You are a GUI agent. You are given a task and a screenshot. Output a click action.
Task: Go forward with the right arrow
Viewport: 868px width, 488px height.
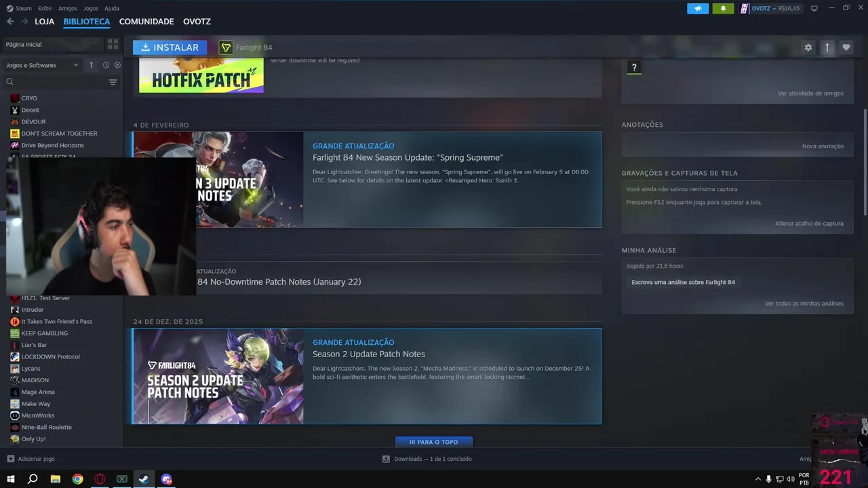click(x=24, y=22)
